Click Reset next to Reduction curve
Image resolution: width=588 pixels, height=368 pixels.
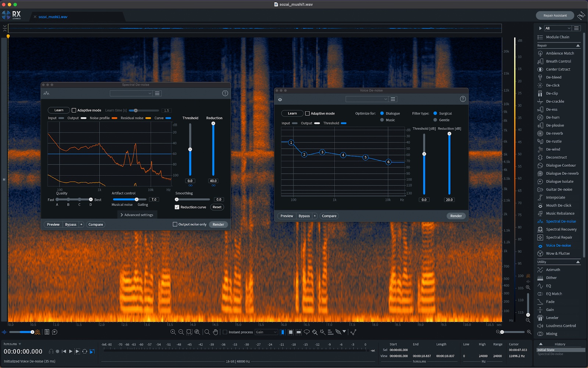click(217, 207)
